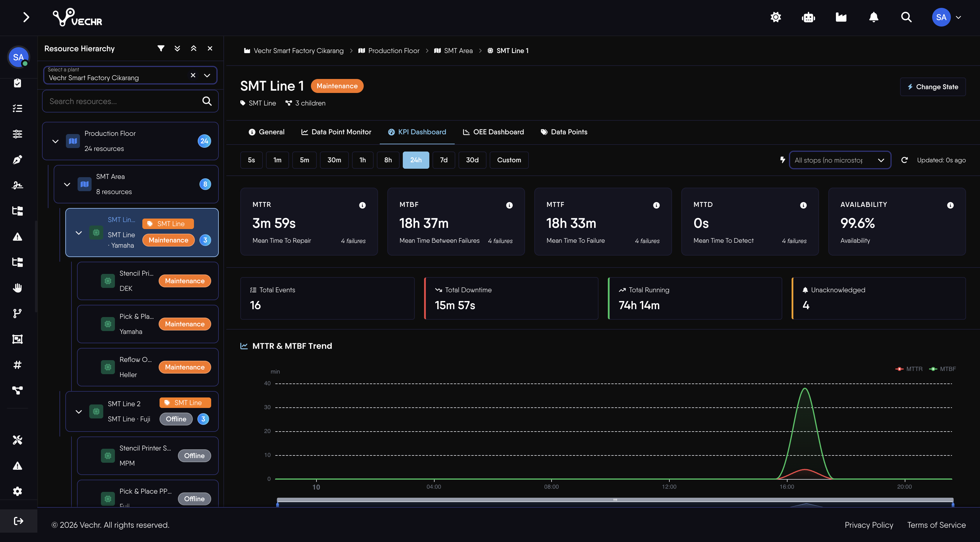Click the hashtag icon in the sidebar
This screenshot has height=542, width=980.
17,365
